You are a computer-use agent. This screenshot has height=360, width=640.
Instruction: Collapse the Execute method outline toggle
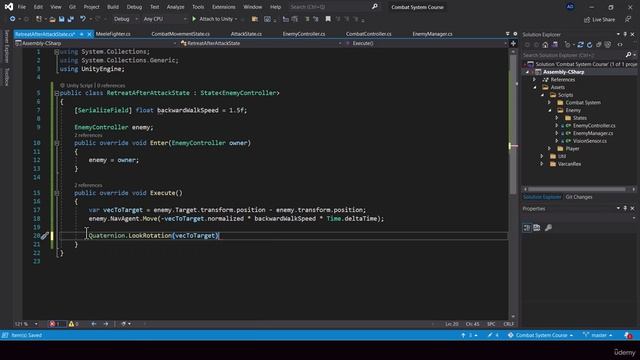click(x=57, y=193)
